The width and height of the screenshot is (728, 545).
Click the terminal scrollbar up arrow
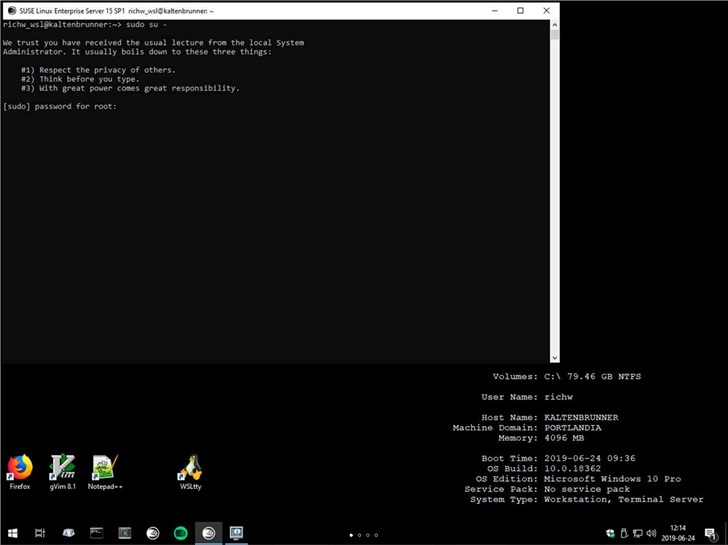click(554, 24)
